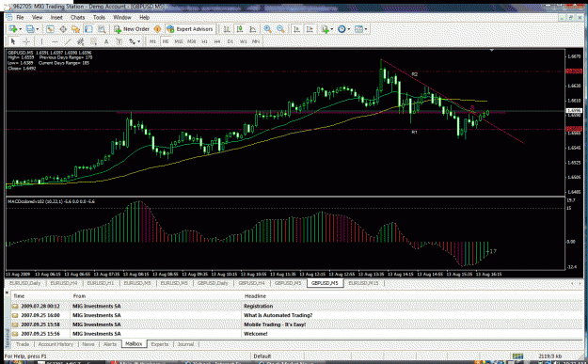This screenshot has width=588, height=364.
Task: Expand the Templates dropdown arrow
Action: (x=366, y=29)
